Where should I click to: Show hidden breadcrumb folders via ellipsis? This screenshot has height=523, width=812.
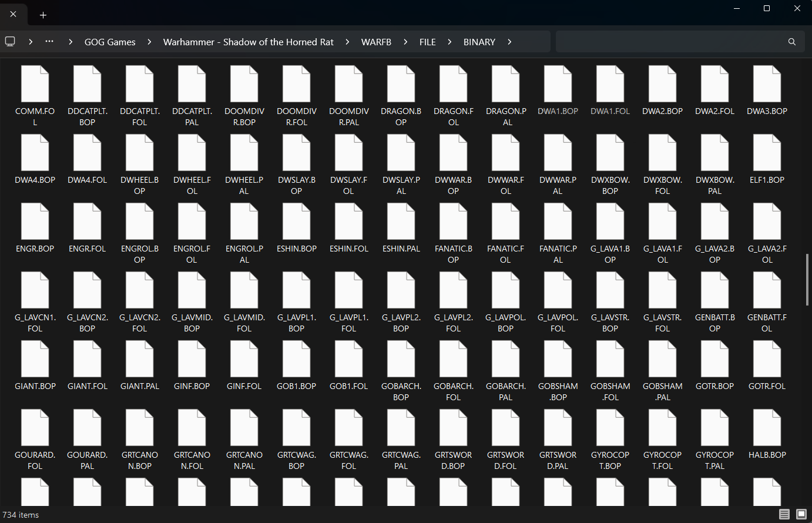(x=49, y=42)
